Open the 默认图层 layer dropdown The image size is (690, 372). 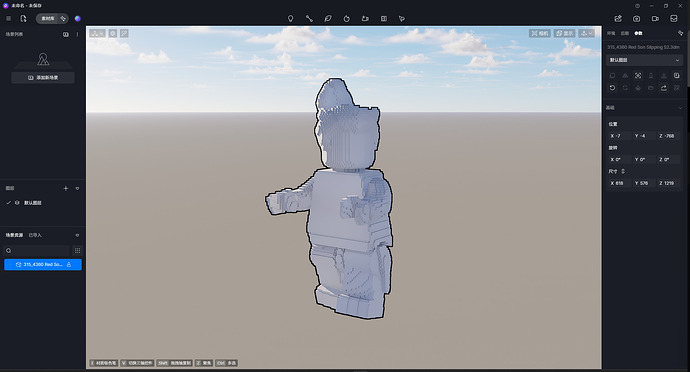tap(644, 60)
